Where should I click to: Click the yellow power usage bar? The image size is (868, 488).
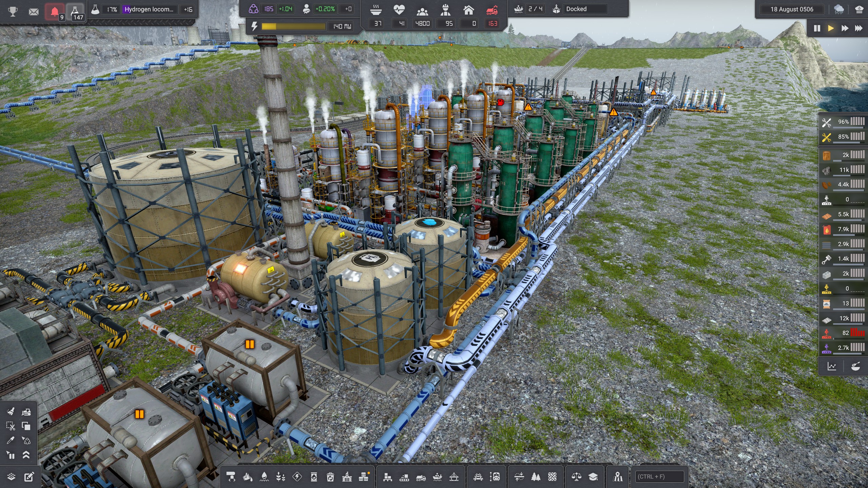[x=293, y=26]
